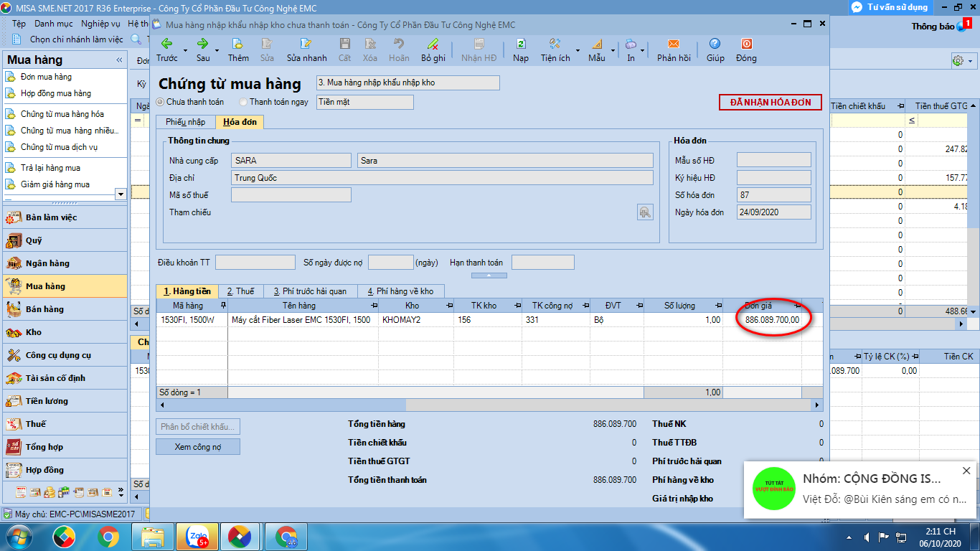Viewport: 980px width, 551px height.
Task: Open the Nghiệp vụ menu
Action: [100, 24]
